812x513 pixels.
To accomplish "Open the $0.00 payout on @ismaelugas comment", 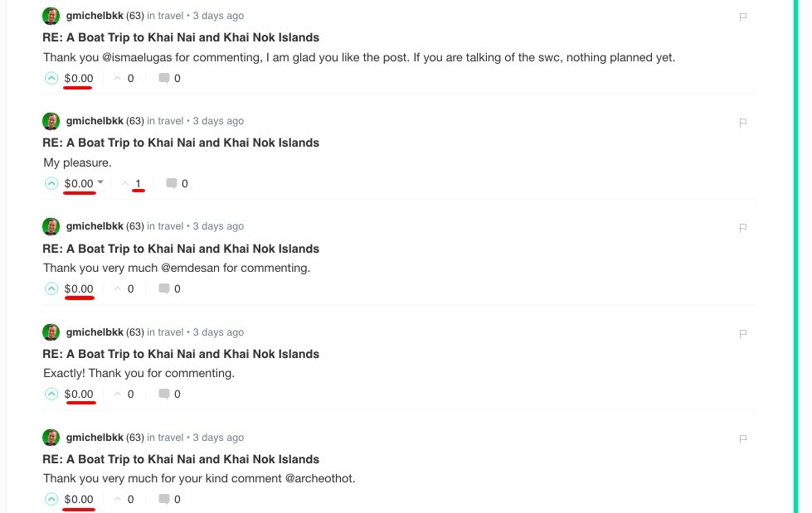I will 79,78.
